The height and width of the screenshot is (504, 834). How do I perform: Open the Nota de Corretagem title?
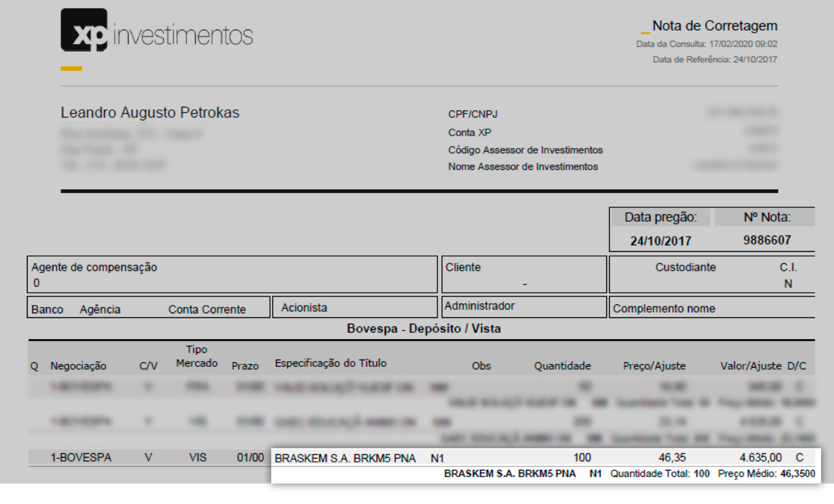click(x=716, y=26)
